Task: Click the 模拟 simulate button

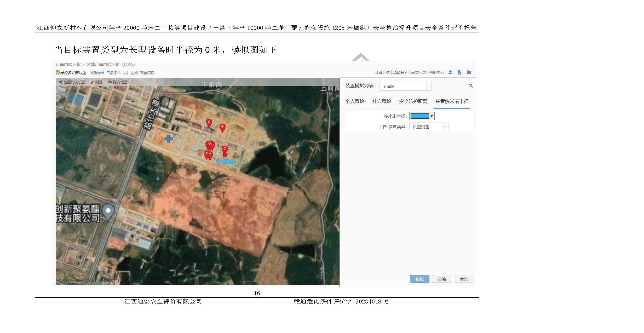Action: (419, 279)
